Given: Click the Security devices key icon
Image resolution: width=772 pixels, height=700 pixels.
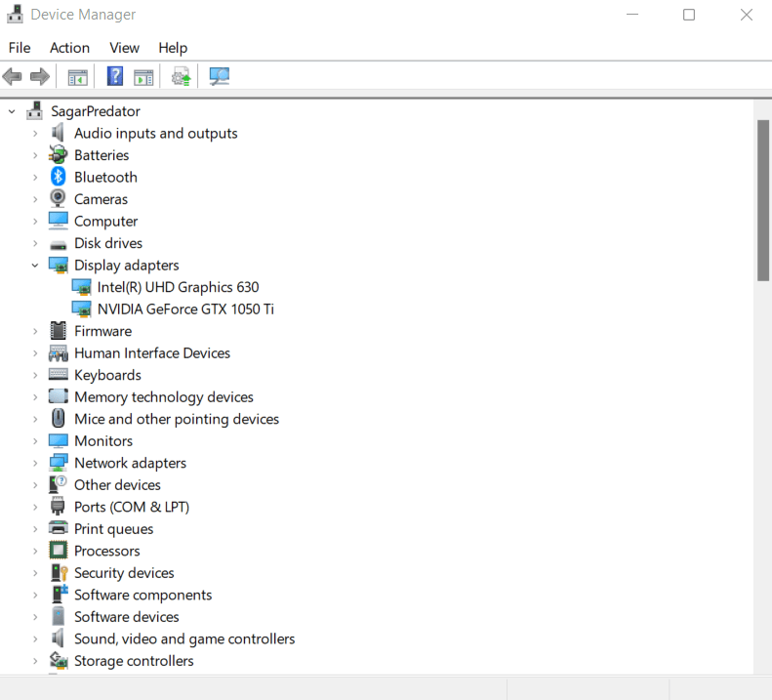Looking at the screenshot, I should pyautogui.click(x=60, y=572).
